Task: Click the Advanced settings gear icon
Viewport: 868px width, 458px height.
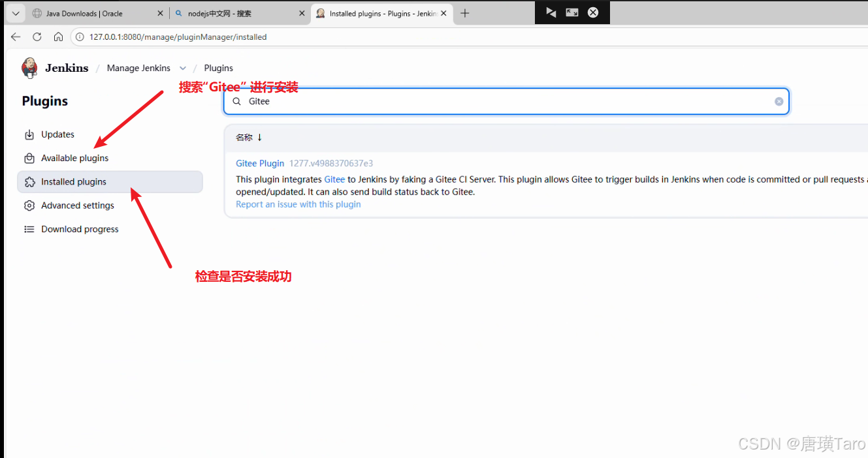Action: pos(29,206)
